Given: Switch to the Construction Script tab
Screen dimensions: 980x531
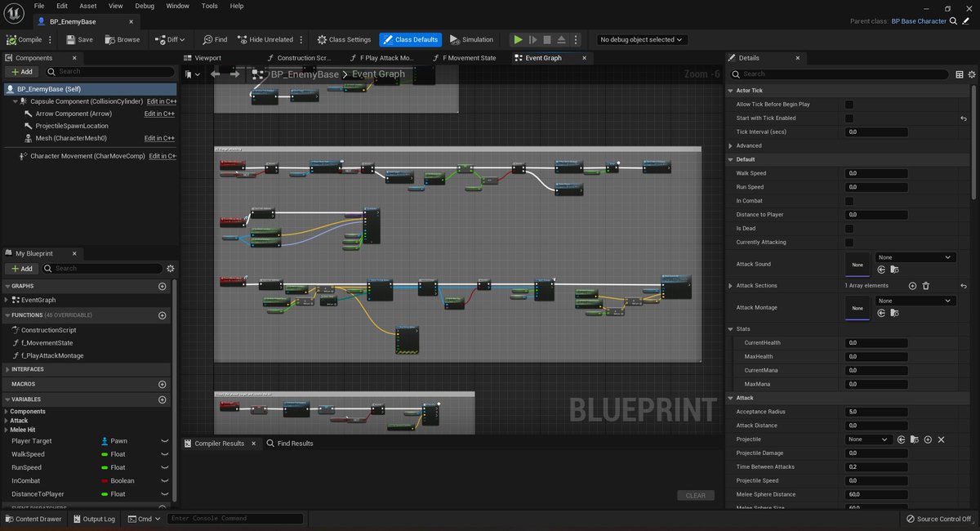Looking at the screenshot, I should coord(304,58).
